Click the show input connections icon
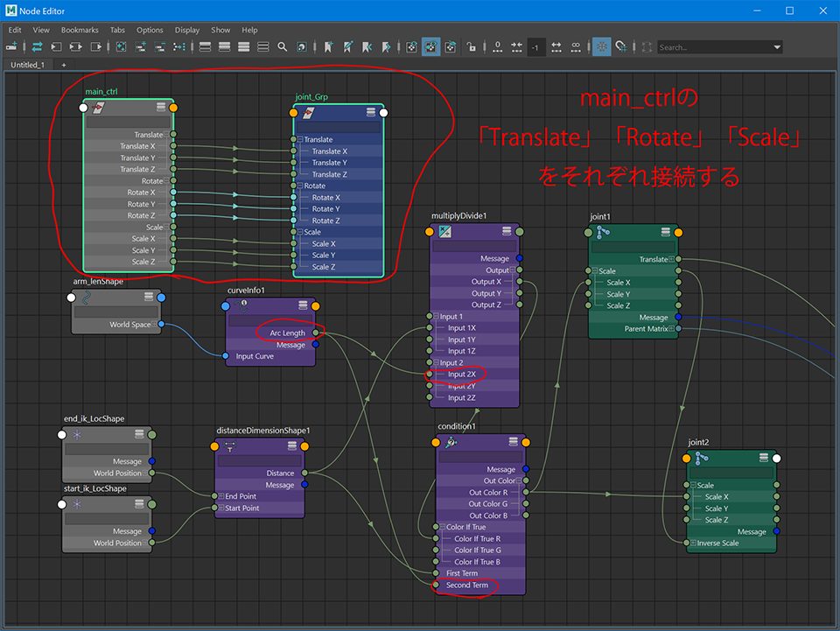This screenshot has width=840, height=631. 57,47
